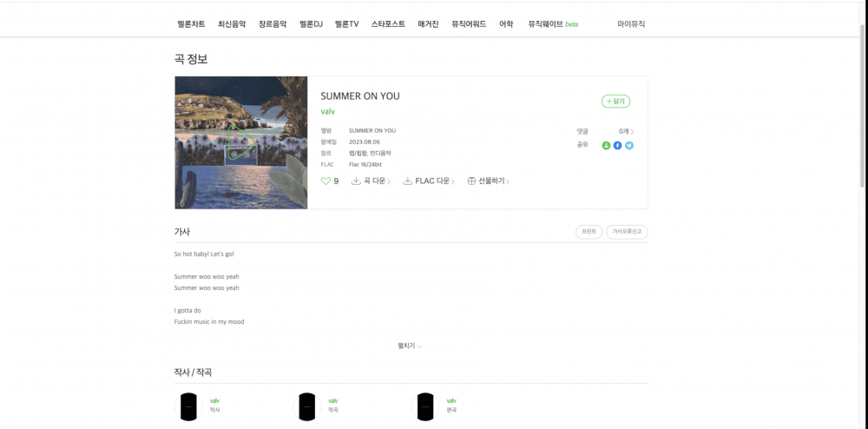Click the heart like icon
Image resolution: width=868 pixels, height=429 pixels.
point(326,181)
